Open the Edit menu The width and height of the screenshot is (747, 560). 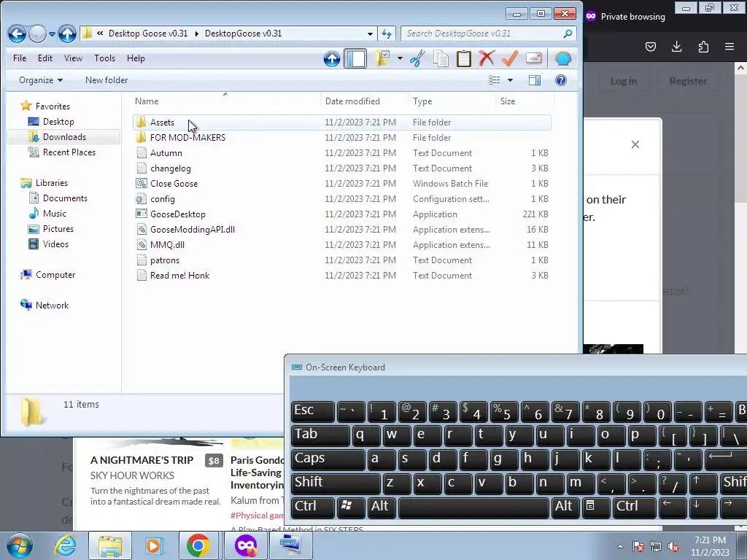tap(44, 58)
